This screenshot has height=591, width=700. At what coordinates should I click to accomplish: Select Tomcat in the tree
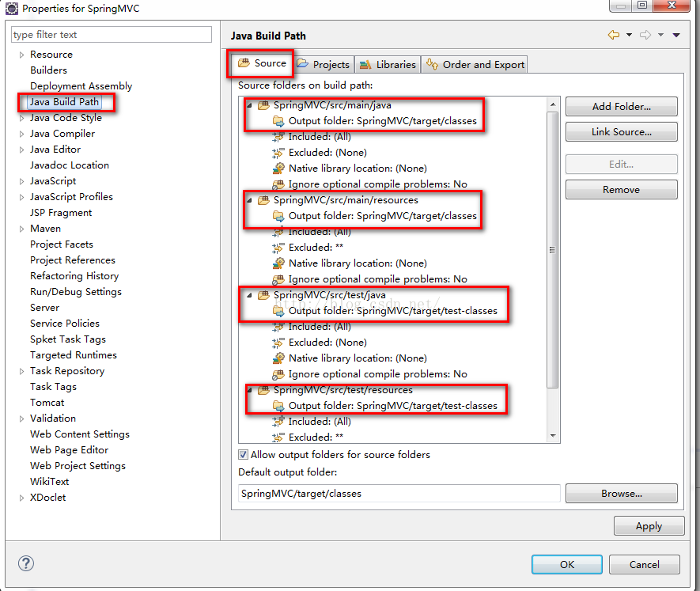[47, 403]
